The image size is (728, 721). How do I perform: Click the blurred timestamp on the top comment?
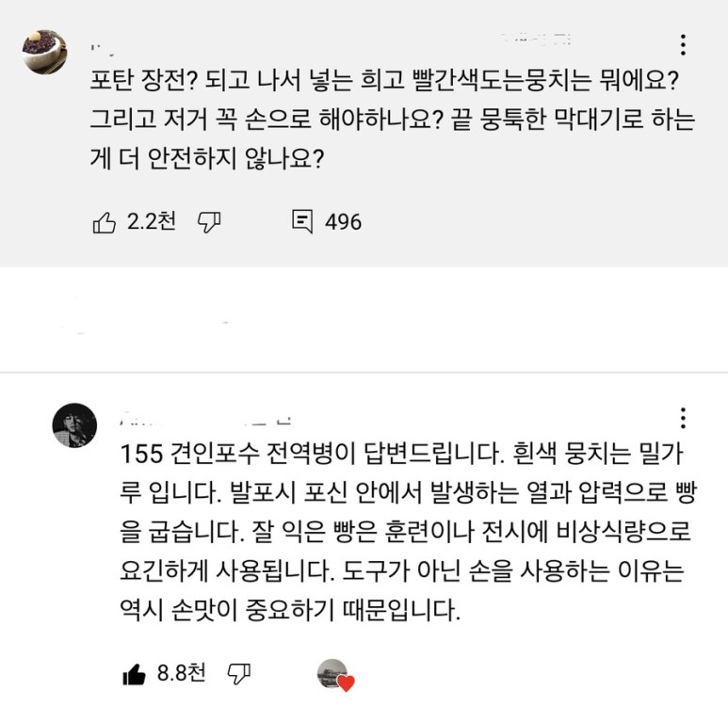click(537, 40)
